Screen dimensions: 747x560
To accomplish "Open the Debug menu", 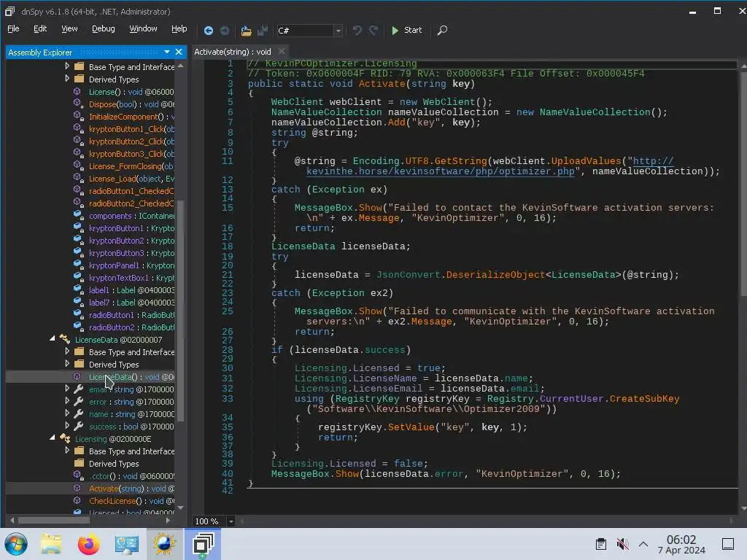I will [104, 28].
